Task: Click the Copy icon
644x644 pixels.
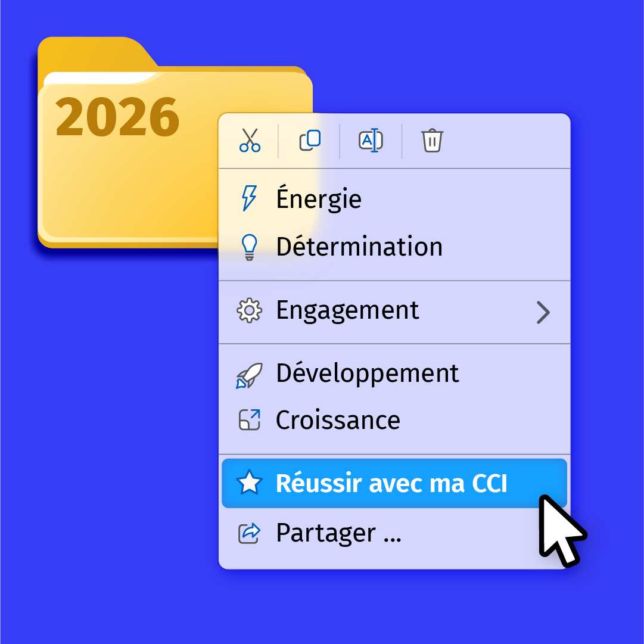Action: pos(310,140)
